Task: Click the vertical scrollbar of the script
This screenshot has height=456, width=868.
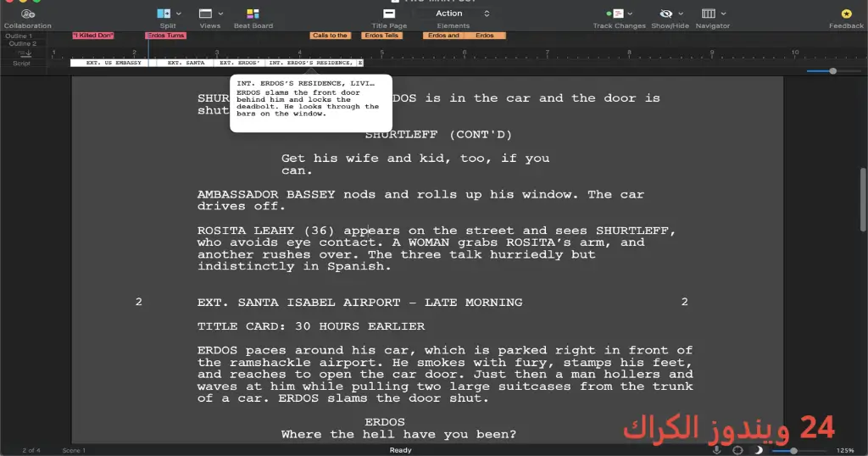Action: pyautogui.click(x=863, y=200)
